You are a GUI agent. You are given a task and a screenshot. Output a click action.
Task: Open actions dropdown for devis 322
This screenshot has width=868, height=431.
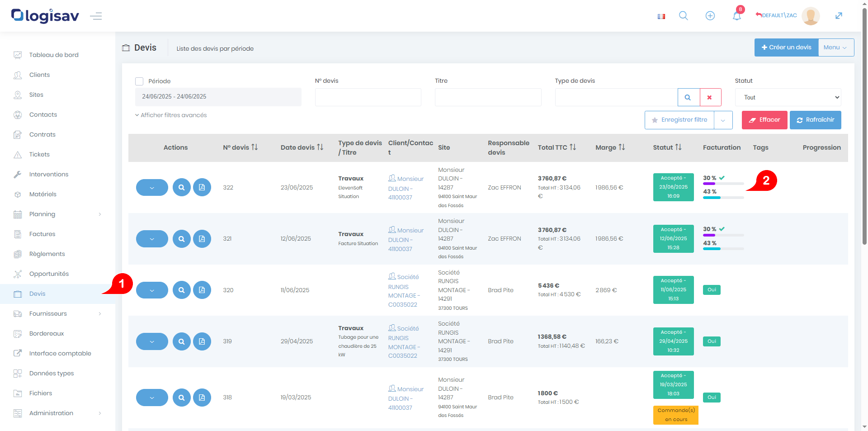tap(152, 187)
